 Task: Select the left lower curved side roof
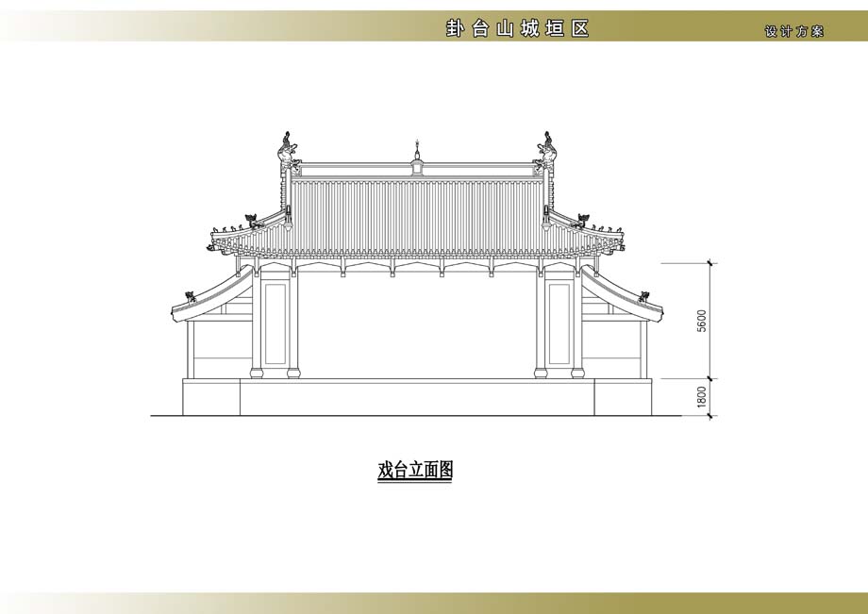(x=213, y=290)
